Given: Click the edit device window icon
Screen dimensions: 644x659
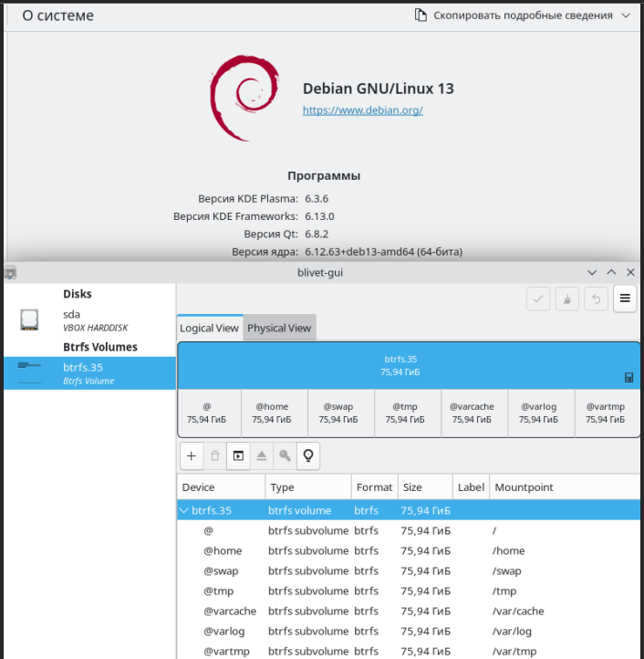Looking at the screenshot, I should 238,455.
